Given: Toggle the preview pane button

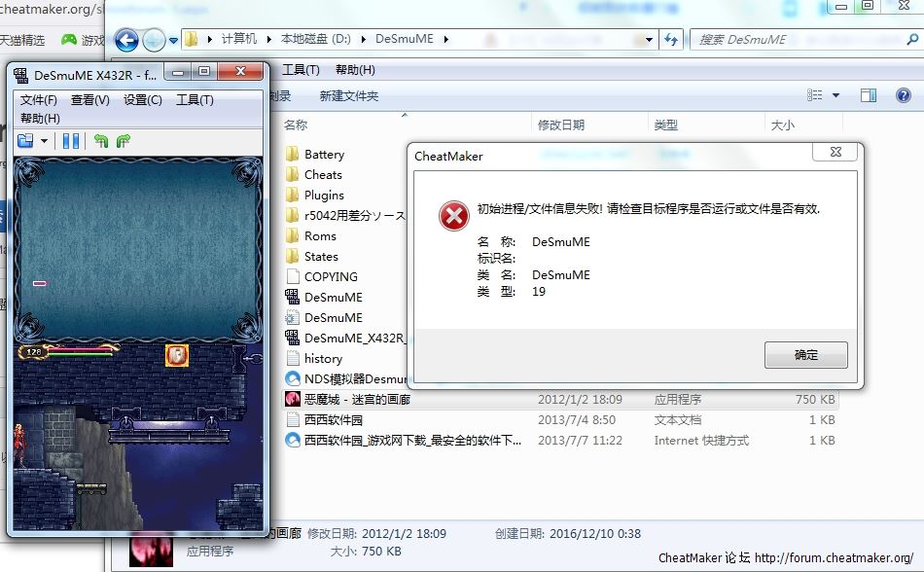Looking at the screenshot, I should 869,95.
